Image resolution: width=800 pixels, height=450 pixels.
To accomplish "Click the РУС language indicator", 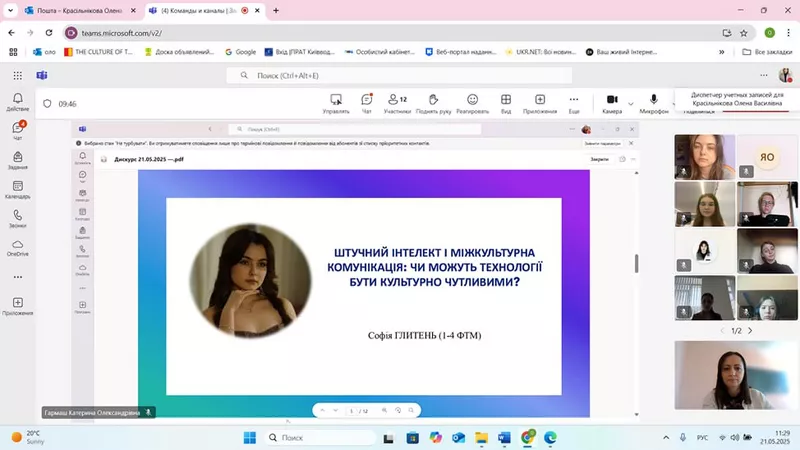I will click(x=702, y=438).
